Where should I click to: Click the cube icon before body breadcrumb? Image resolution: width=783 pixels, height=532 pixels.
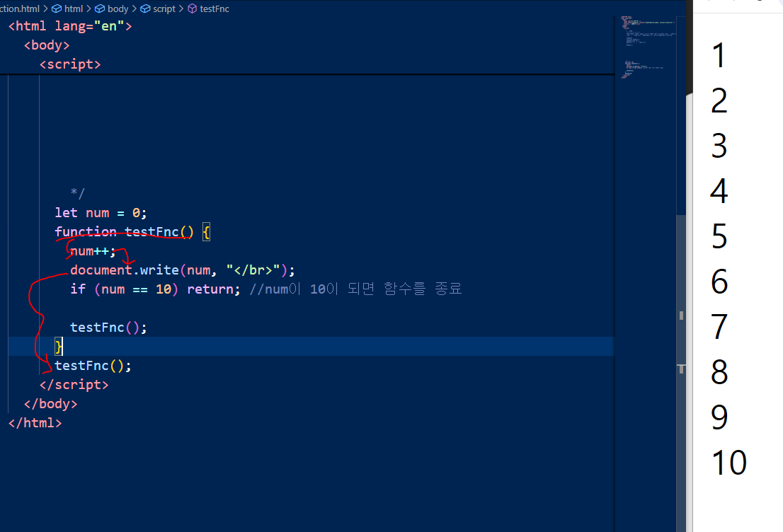(x=100, y=8)
